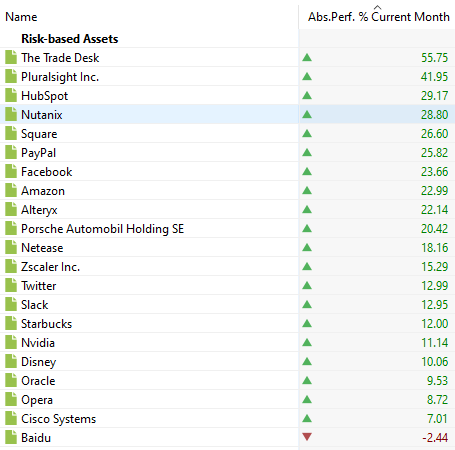This screenshot has width=455, height=450.
Task: Select the HubSpot row's green document icon
Action: tap(11, 95)
